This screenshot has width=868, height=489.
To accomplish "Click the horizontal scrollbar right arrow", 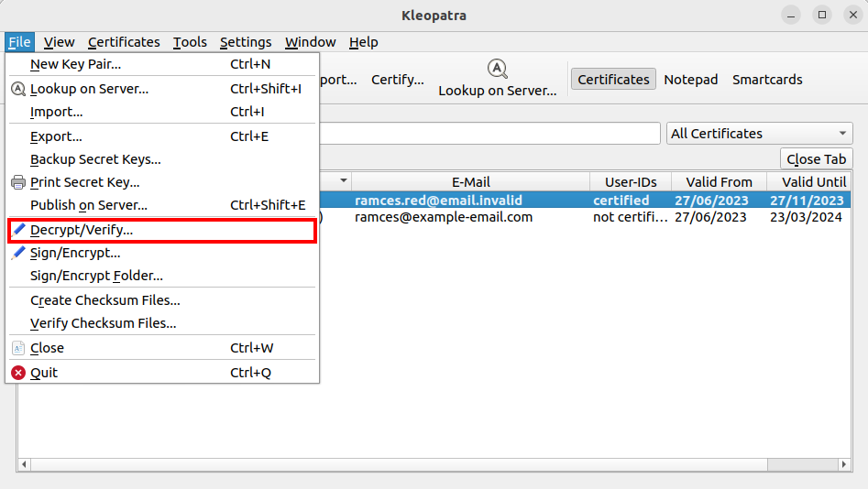I will pyautogui.click(x=844, y=464).
